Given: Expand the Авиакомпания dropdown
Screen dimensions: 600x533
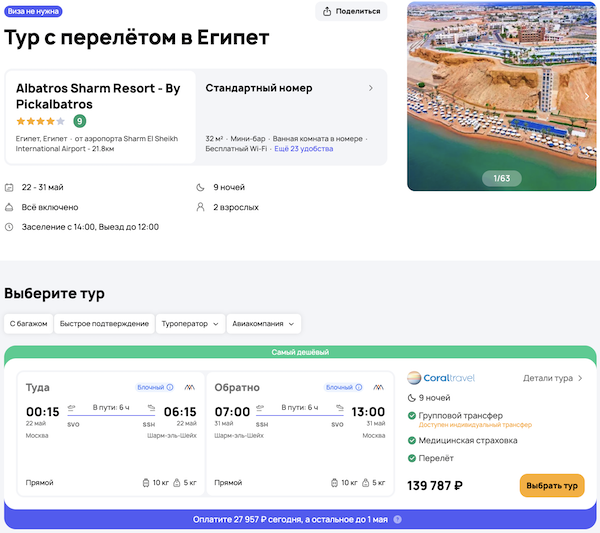Looking at the screenshot, I should (264, 324).
